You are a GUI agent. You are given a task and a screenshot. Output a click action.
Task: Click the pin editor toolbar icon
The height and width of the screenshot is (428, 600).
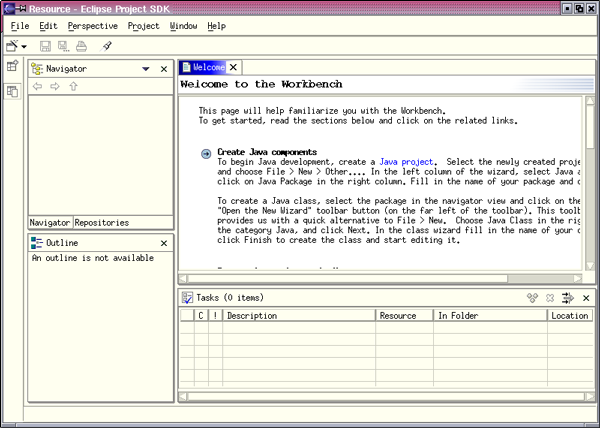(x=107, y=46)
